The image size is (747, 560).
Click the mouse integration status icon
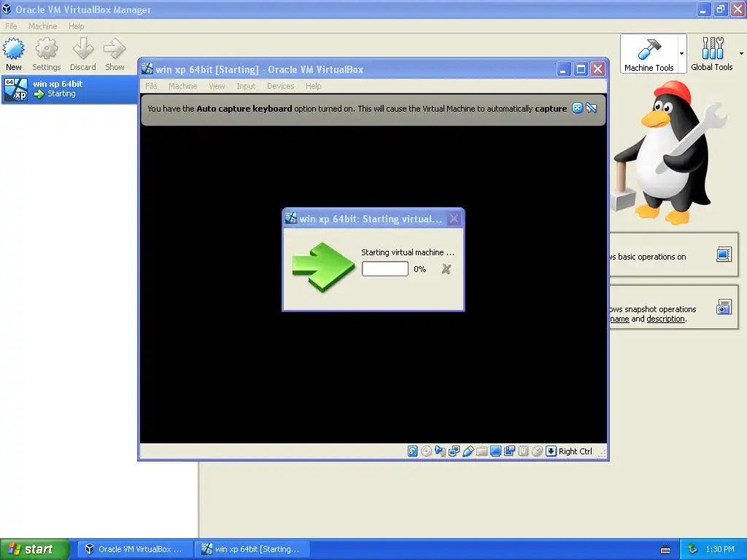(537, 451)
